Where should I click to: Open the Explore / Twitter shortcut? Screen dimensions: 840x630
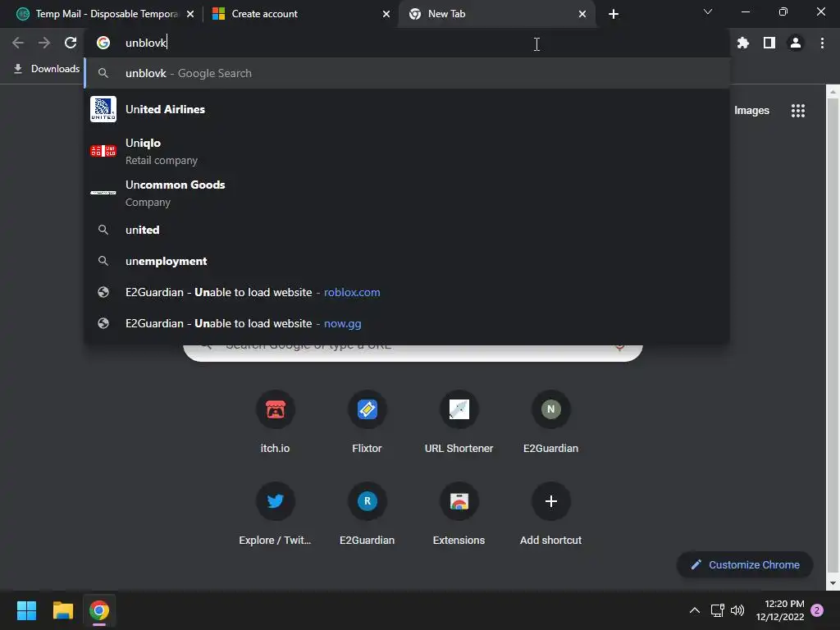tap(275, 514)
